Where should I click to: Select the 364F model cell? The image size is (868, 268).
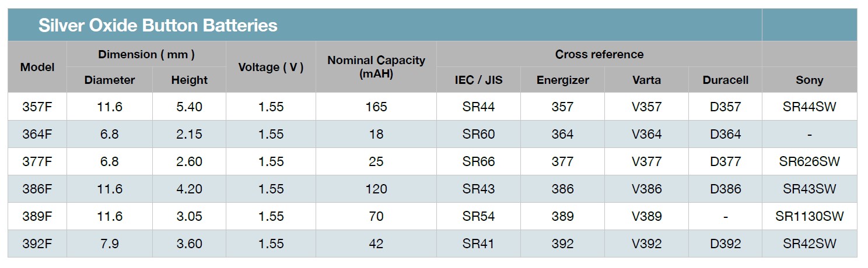click(x=37, y=134)
